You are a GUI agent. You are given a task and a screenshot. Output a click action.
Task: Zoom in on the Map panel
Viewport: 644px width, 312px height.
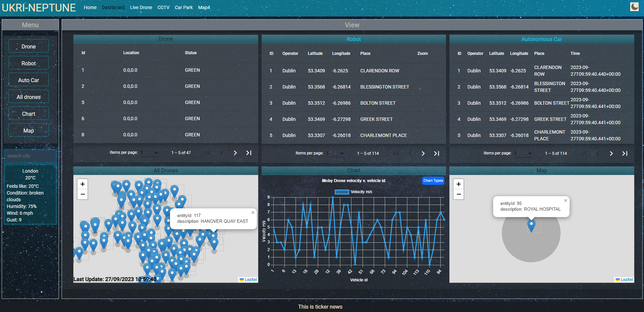[x=459, y=184]
